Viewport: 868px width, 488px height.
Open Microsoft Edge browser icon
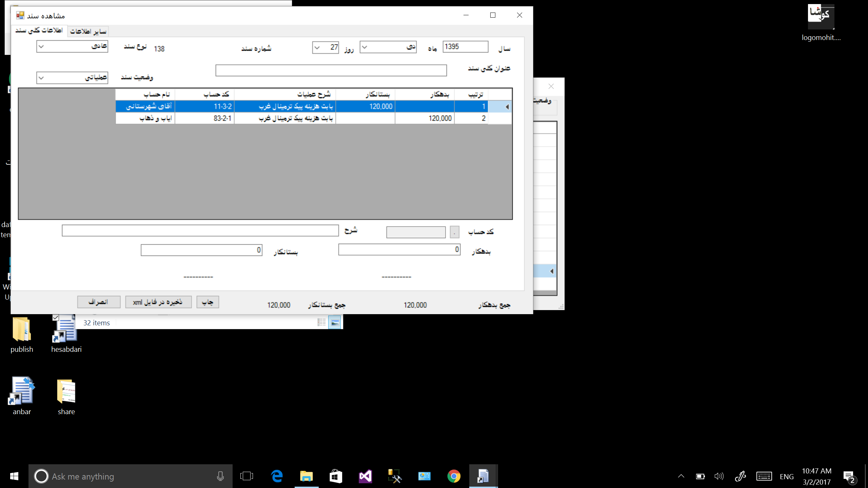pos(277,476)
